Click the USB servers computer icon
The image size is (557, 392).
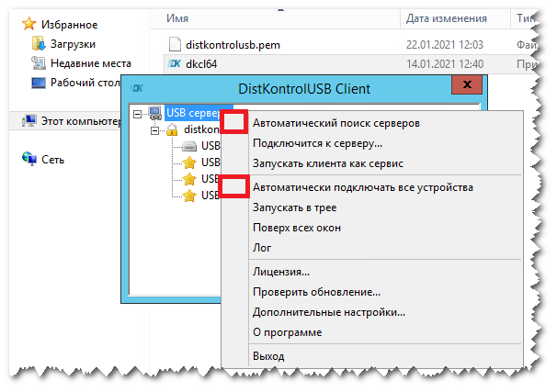(x=155, y=113)
